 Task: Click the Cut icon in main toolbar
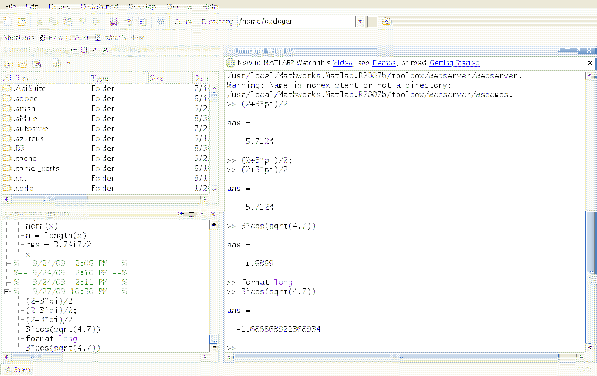40,22
